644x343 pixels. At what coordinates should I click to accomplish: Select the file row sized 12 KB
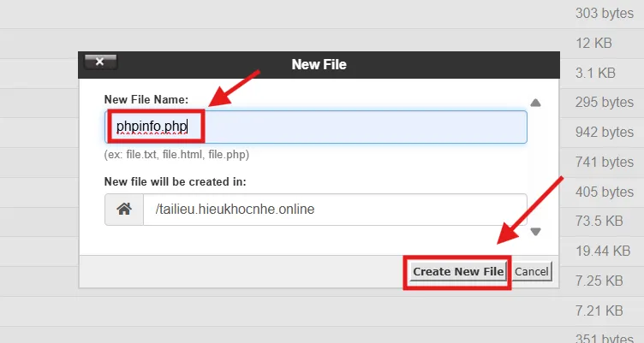[x=604, y=43]
